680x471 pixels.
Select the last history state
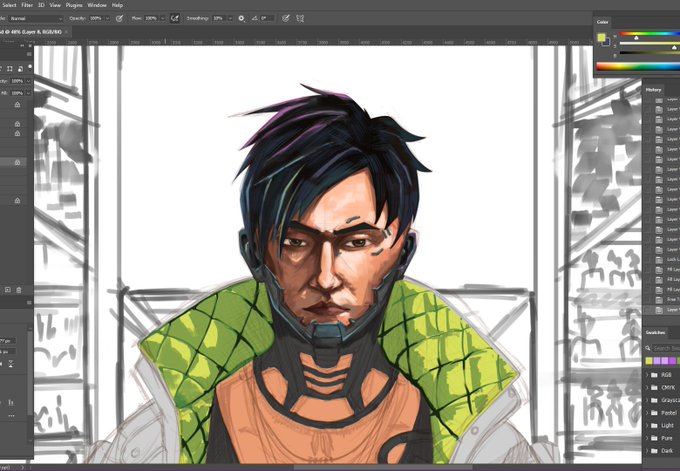click(662, 310)
